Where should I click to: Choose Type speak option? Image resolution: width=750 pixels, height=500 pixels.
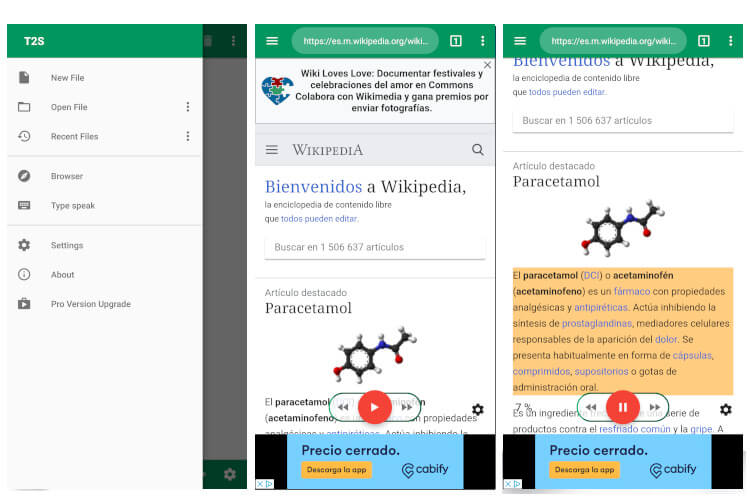tap(104, 205)
